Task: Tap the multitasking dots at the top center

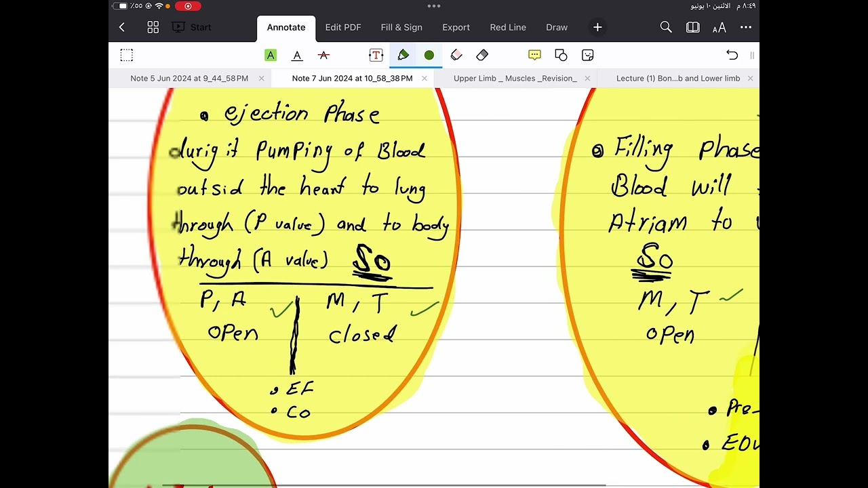Action: tap(434, 6)
